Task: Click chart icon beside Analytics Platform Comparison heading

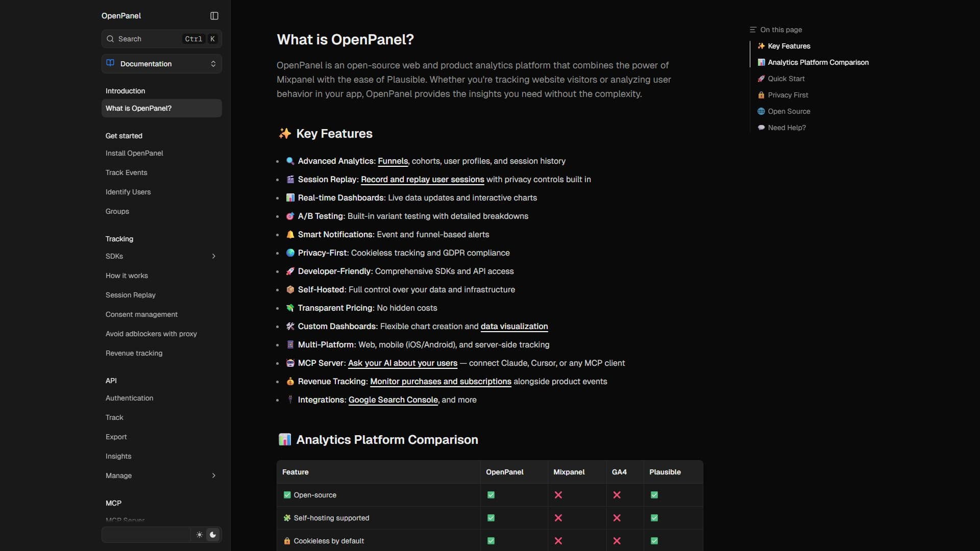Action: (285, 439)
